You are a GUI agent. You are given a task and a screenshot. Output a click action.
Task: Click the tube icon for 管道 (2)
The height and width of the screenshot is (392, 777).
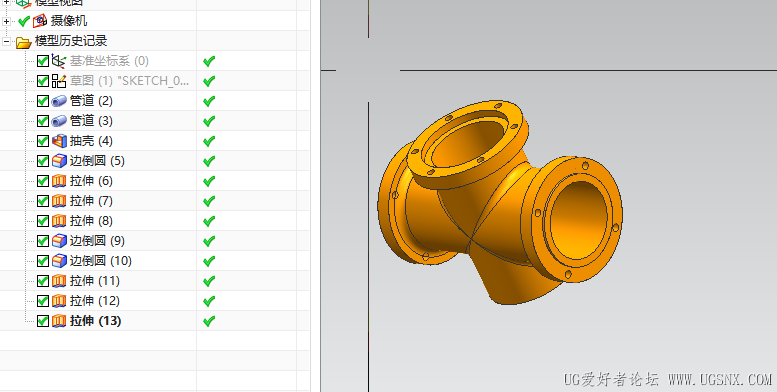(59, 101)
